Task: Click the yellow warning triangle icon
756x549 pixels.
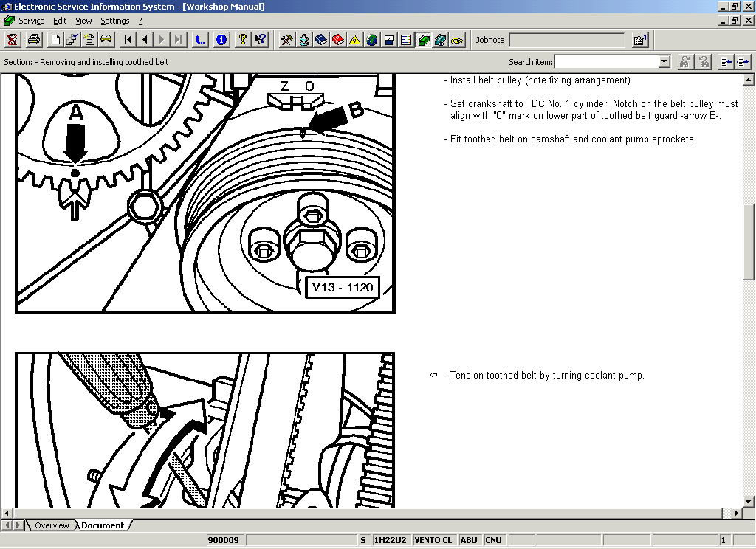Action: click(x=355, y=40)
